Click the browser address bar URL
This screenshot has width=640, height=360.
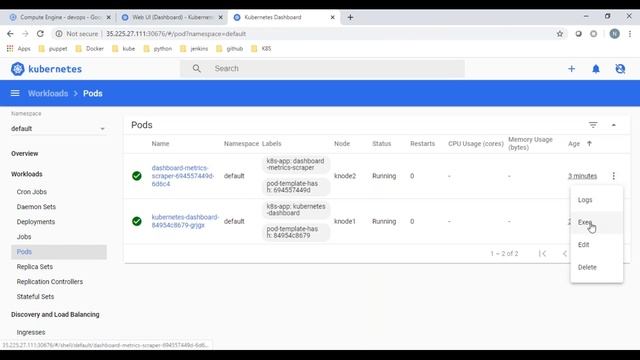coord(176,34)
